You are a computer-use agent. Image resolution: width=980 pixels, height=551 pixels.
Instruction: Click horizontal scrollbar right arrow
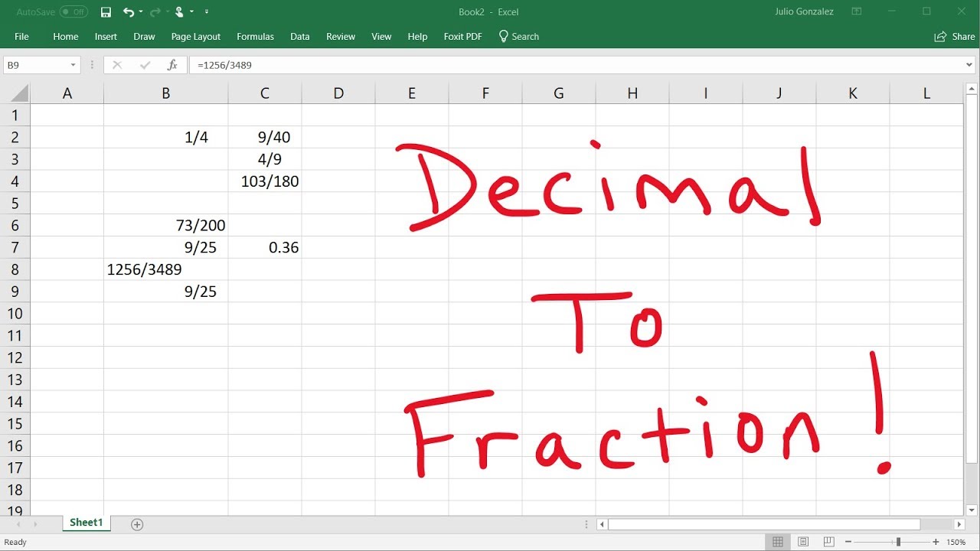960,524
